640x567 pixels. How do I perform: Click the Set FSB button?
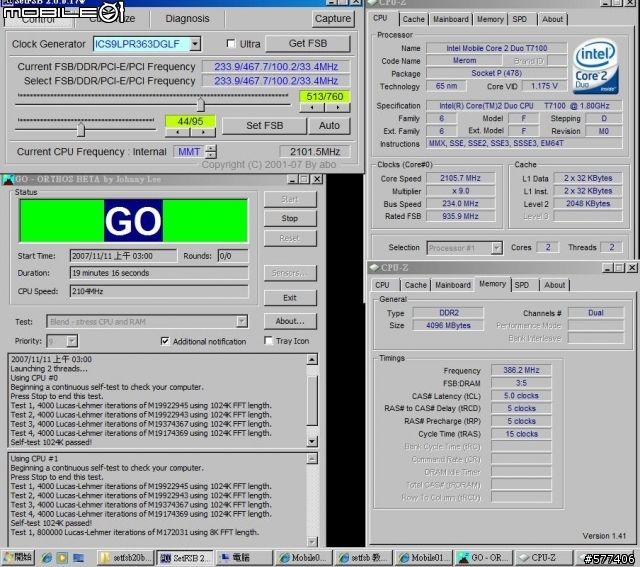[x=264, y=126]
